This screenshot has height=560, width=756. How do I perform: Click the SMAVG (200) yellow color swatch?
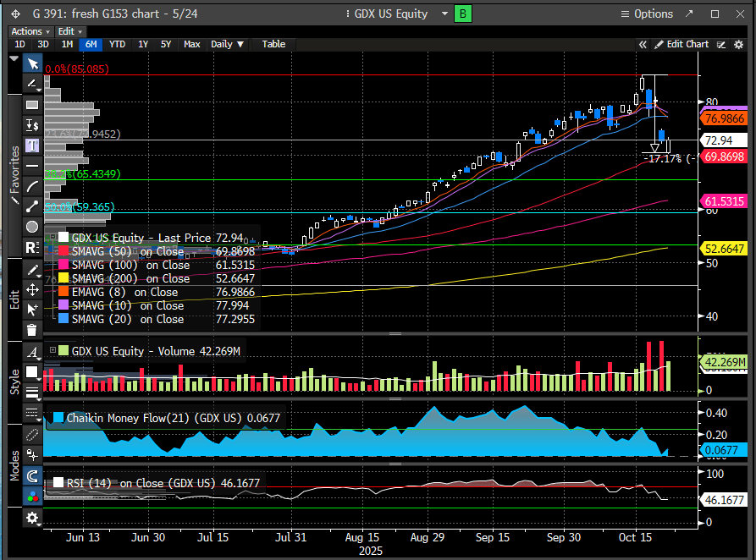point(63,278)
